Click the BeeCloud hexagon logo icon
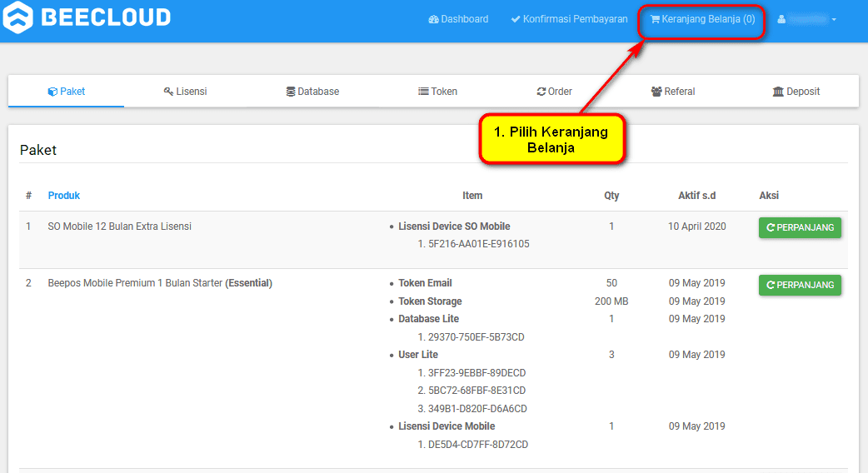The height and width of the screenshot is (473, 868). click(17, 17)
